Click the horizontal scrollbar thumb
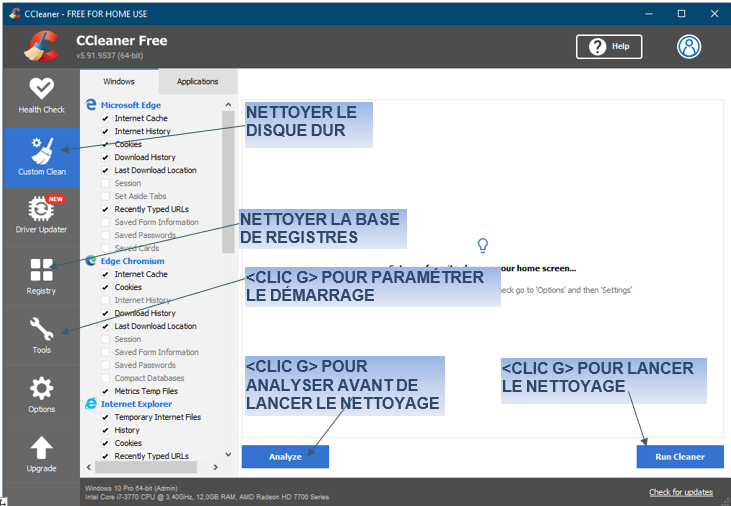The width and height of the screenshot is (731, 506). tap(146, 467)
